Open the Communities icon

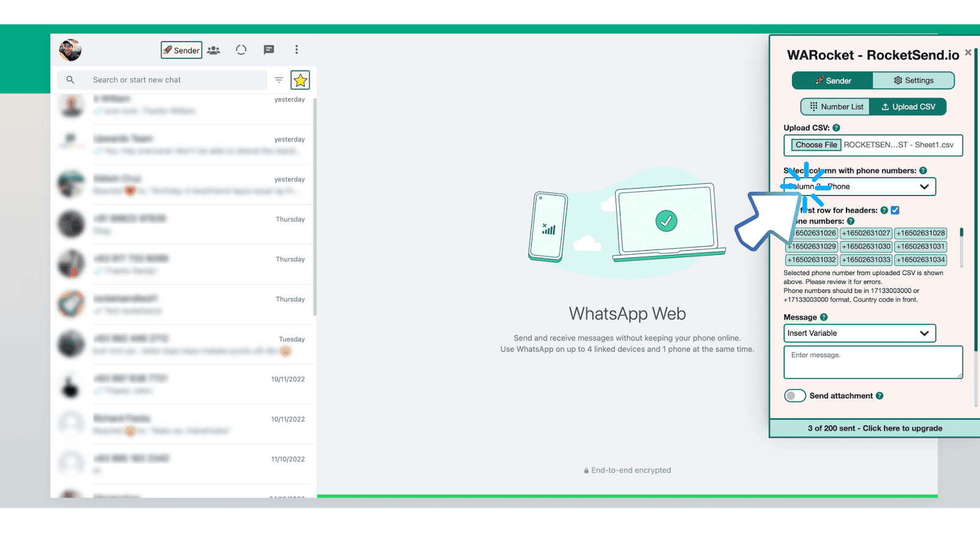point(214,50)
